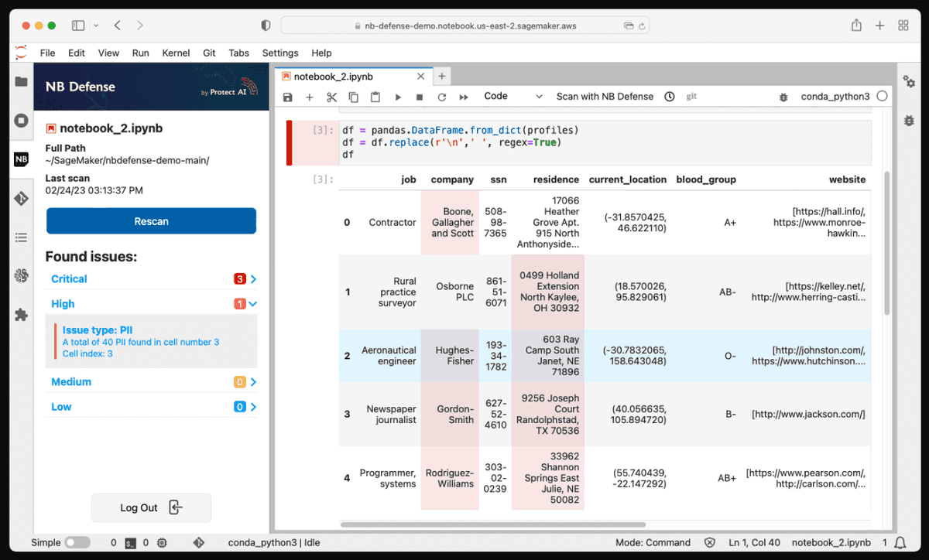This screenshot has height=560, width=929.
Task: Open Safari sidebar dropdown chevron
Action: click(x=96, y=26)
